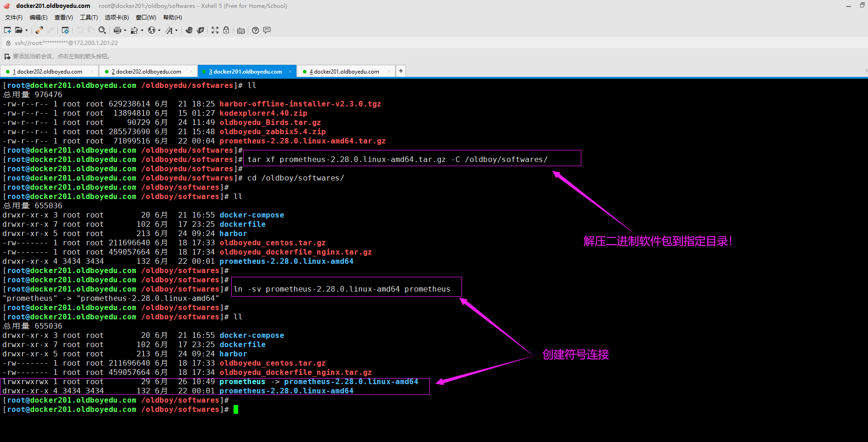Expand the font dropdown arrow
868x442 pixels.
[176, 31]
